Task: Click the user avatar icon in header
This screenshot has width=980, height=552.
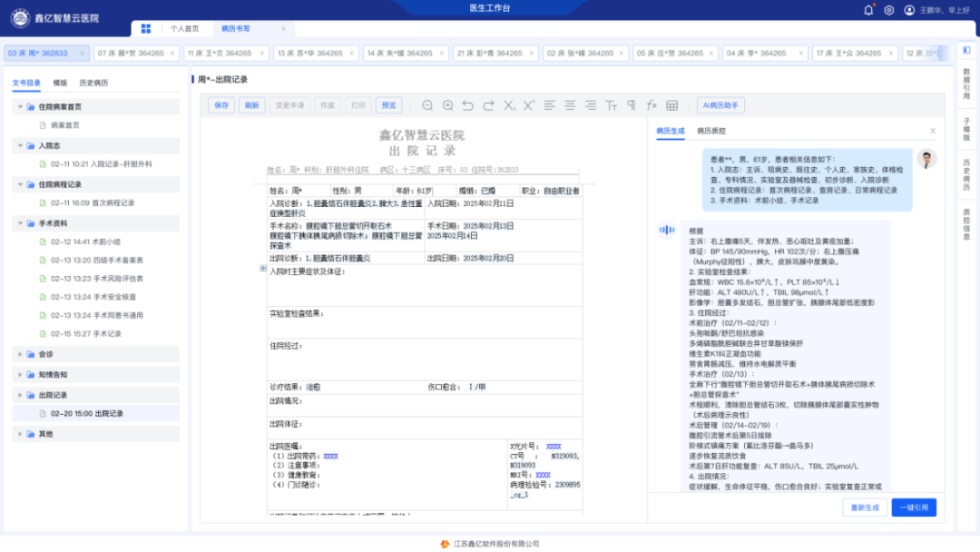Action: [909, 10]
